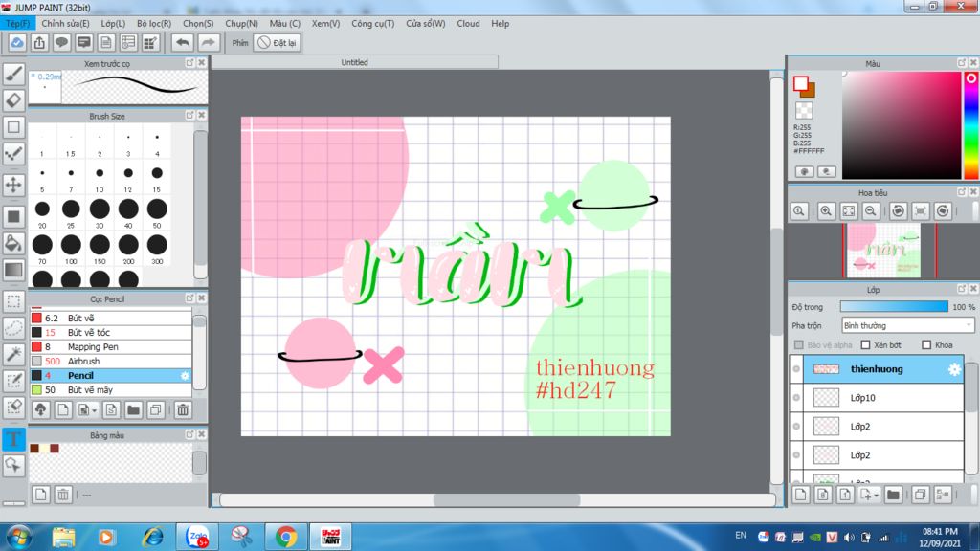The width and height of the screenshot is (980, 551).
Task: Click the Redo arrow in toolbar
Action: point(208,42)
